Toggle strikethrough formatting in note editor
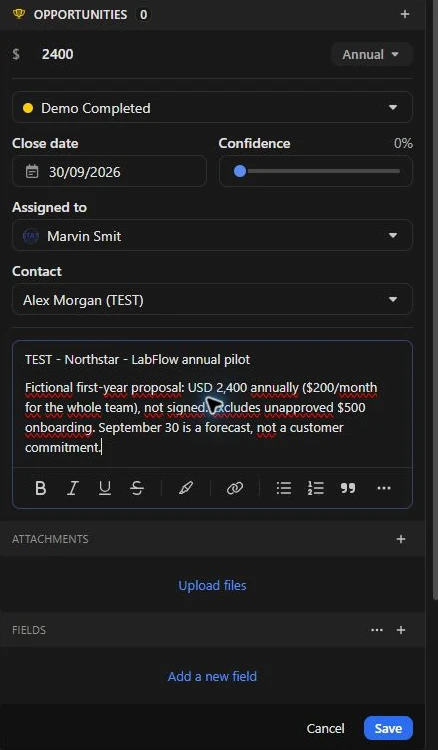The height and width of the screenshot is (750, 438). coord(137,488)
